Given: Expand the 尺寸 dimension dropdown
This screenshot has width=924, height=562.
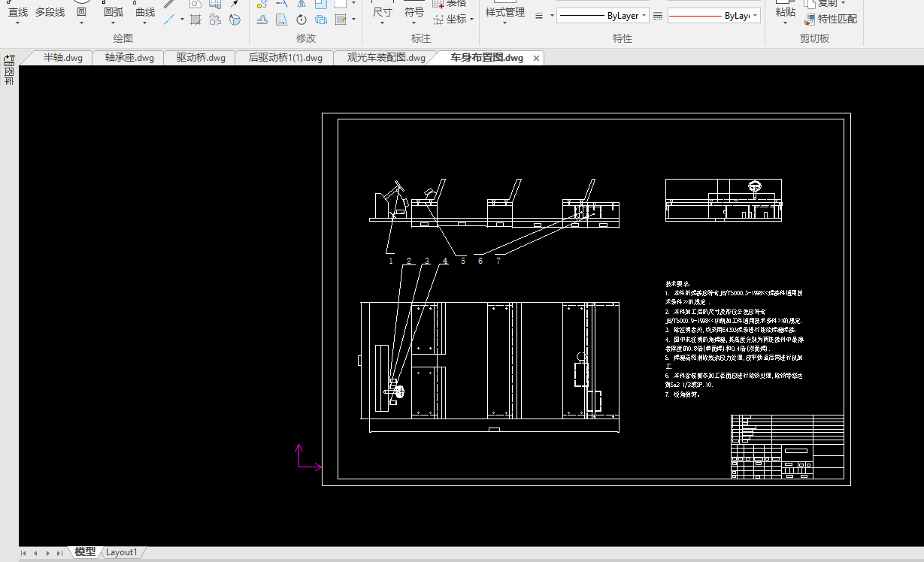Looking at the screenshot, I should tap(382, 23).
